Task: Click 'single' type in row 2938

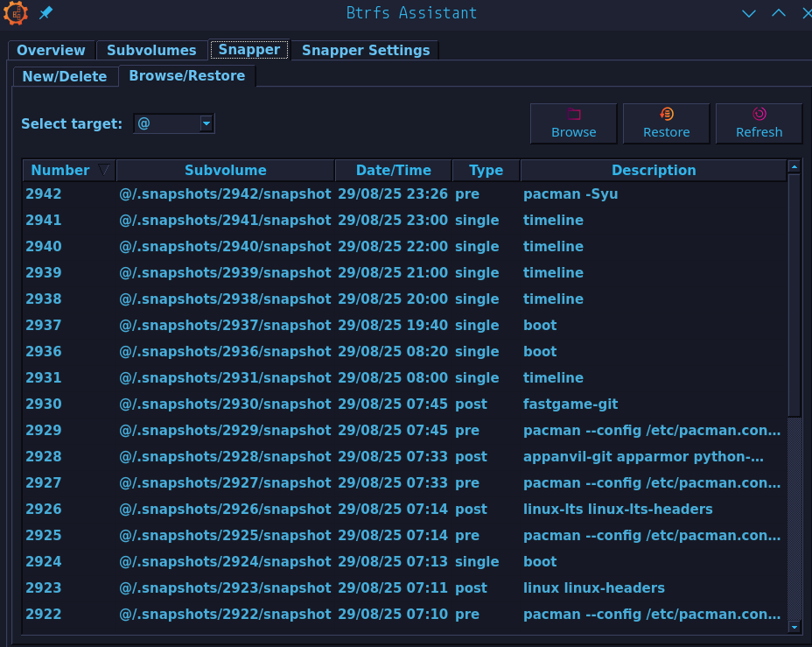Action: (x=477, y=299)
